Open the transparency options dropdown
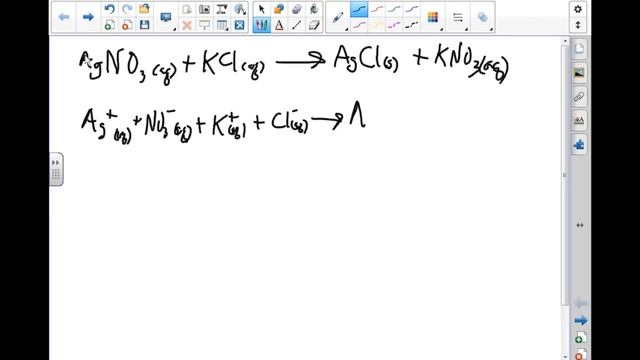The image size is (640, 360). coord(483,17)
